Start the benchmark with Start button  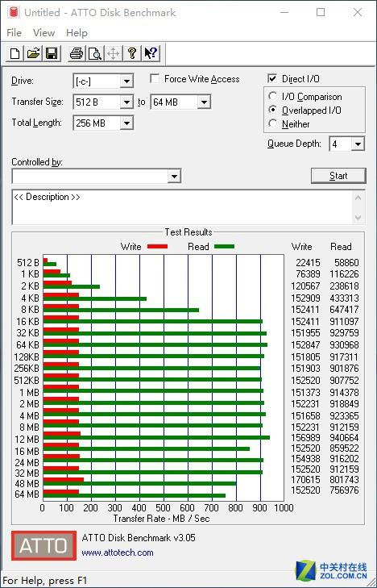pyautogui.click(x=338, y=176)
